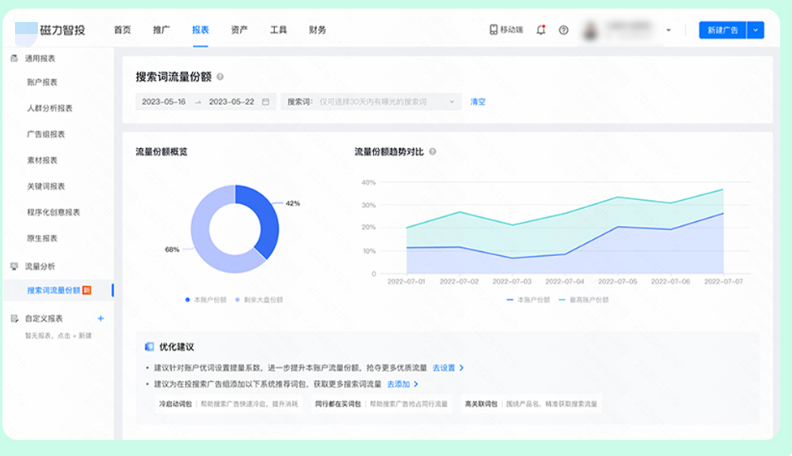Select the 同行都在买词包 card
This screenshot has width=792, height=456.
tap(381, 404)
